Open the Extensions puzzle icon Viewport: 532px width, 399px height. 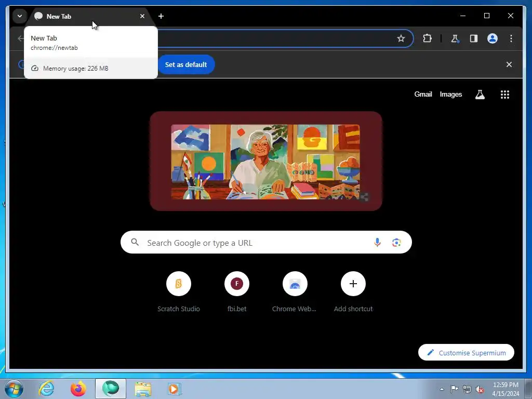point(427,38)
